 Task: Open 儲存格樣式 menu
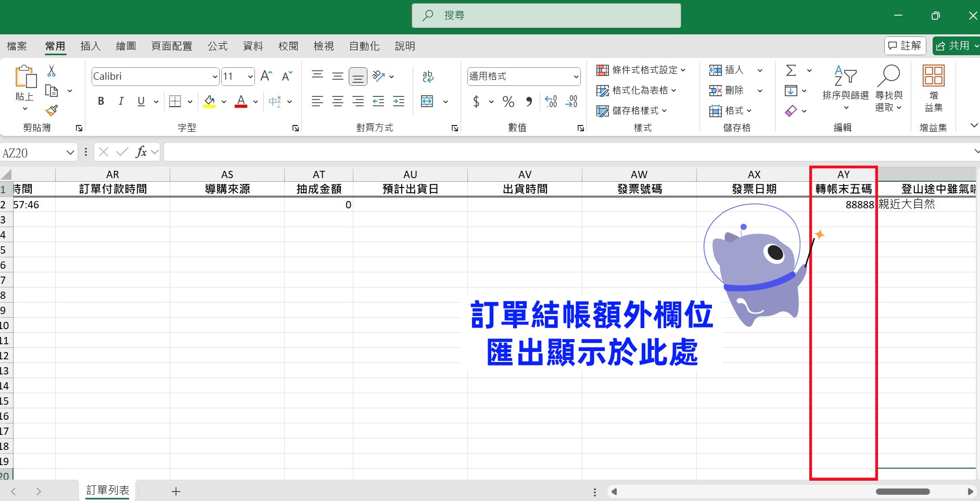coord(631,110)
